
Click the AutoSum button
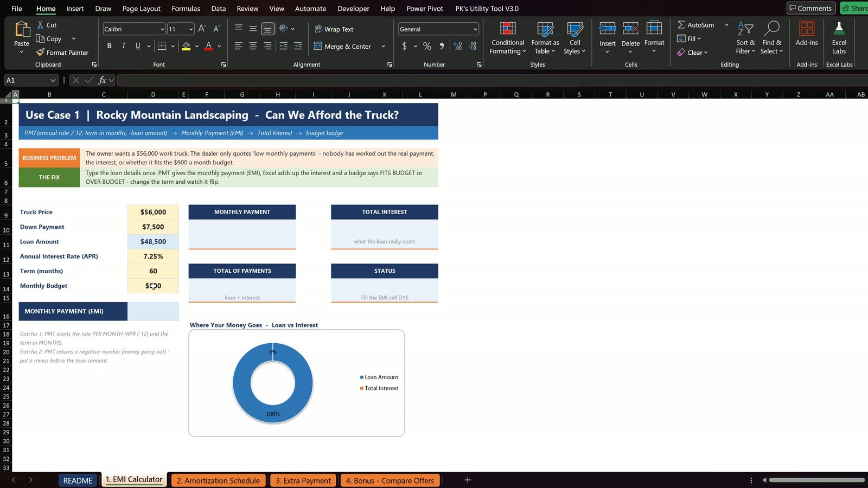tap(695, 25)
